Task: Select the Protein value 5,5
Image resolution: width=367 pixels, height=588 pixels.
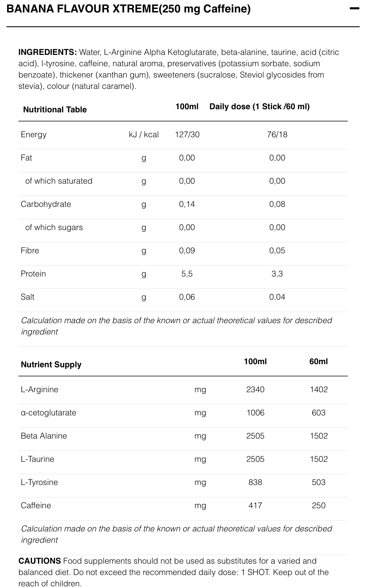Action: coord(187,274)
